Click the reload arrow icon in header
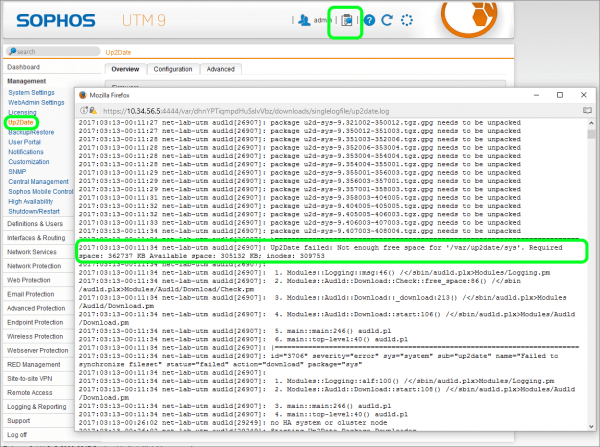This screenshot has height=447, width=600. tap(387, 20)
